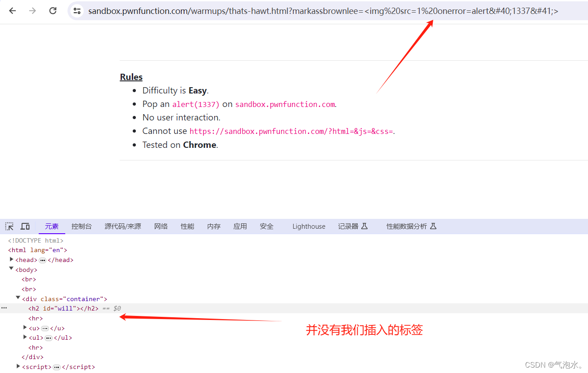Click the ellipsis inside the u tag

(x=45, y=329)
